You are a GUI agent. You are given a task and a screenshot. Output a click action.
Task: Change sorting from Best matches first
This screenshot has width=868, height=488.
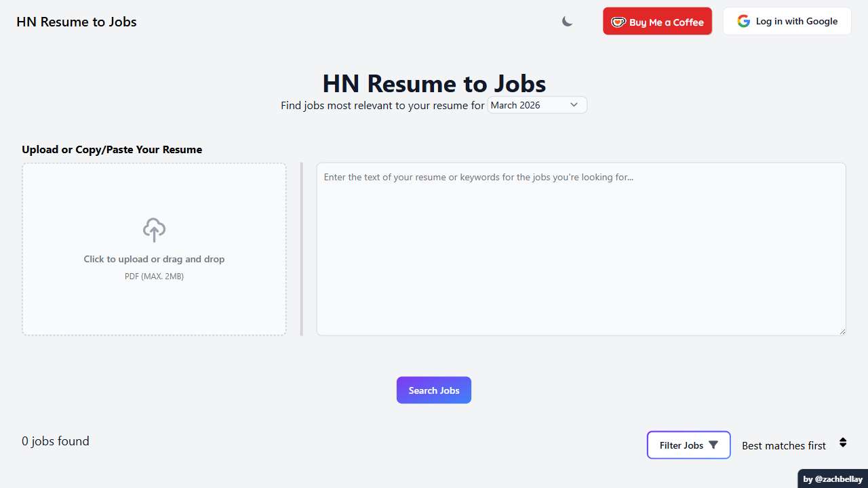tap(784, 445)
